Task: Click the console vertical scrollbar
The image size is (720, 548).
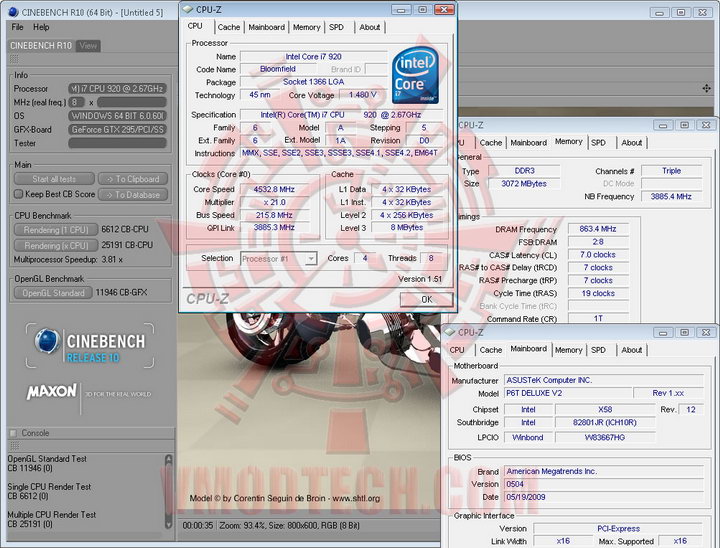Action: [169, 492]
